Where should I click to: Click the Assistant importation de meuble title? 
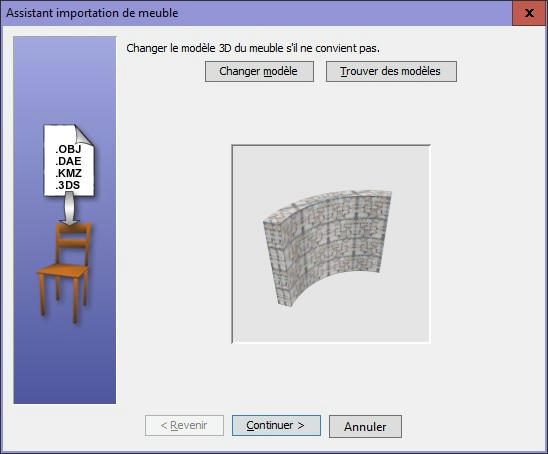(x=92, y=13)
